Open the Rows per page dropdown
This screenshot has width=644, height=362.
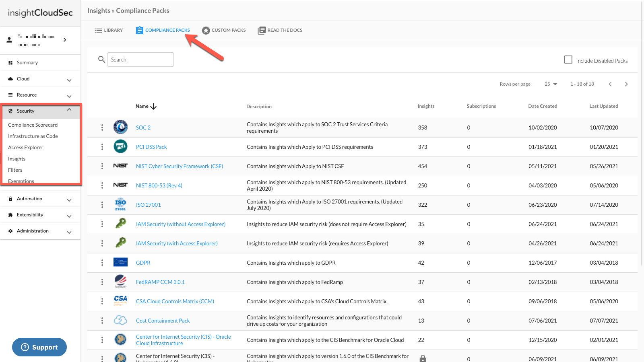(551, 84)
